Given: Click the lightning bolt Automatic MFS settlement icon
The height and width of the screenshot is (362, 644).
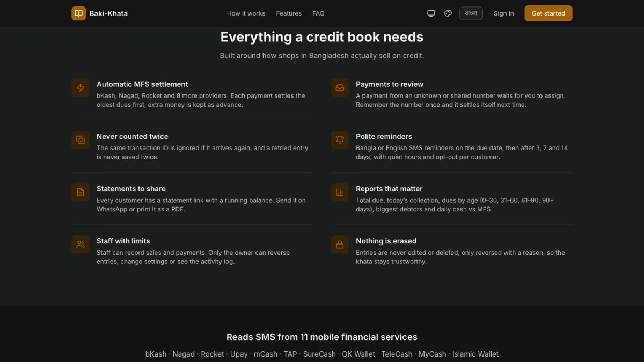Looking at the screenshot, I should coord(80,87).
